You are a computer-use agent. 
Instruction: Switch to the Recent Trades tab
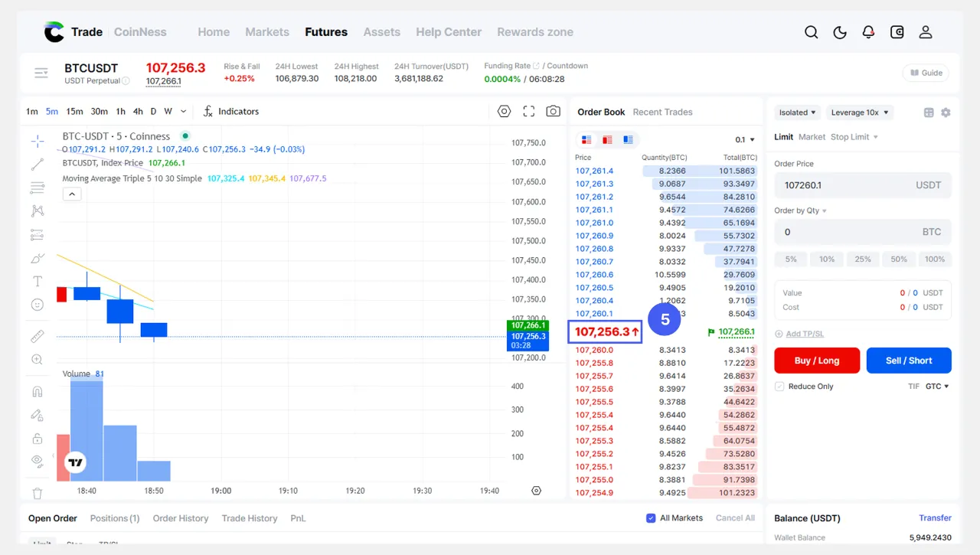(662, 112)
